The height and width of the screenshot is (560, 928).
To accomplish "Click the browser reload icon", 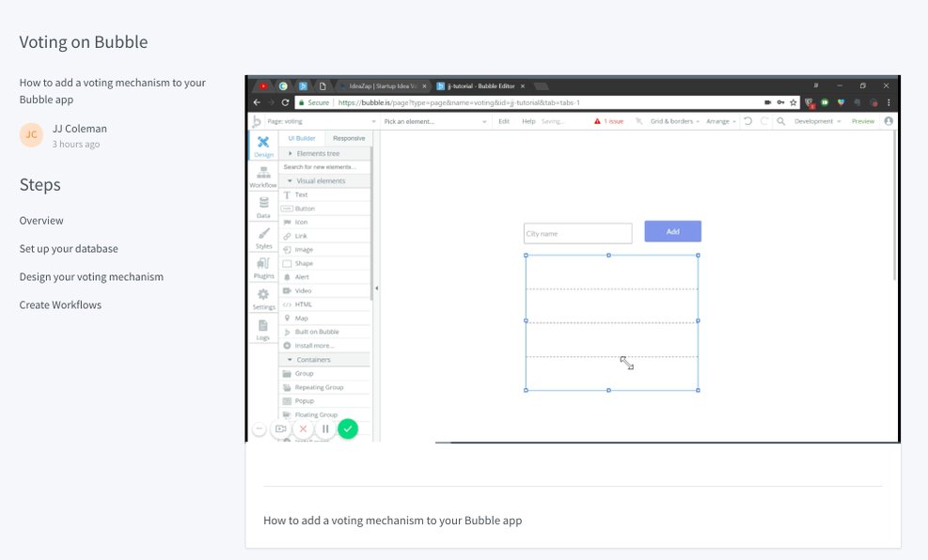I will tap(285, 102).
